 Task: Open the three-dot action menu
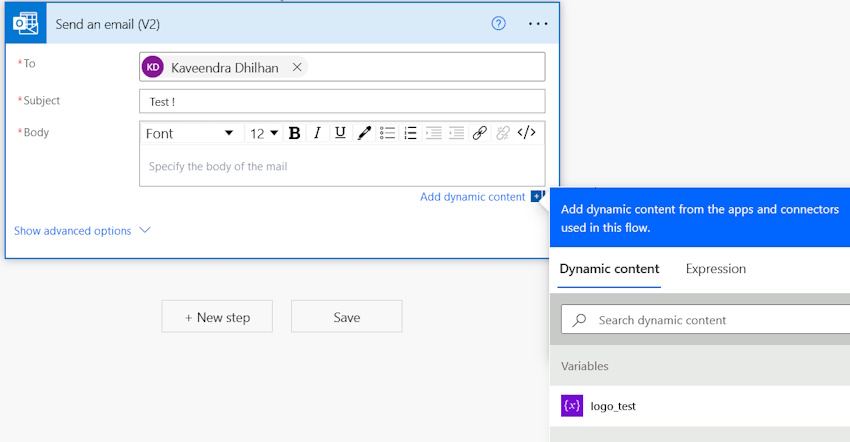click(538, 23)
